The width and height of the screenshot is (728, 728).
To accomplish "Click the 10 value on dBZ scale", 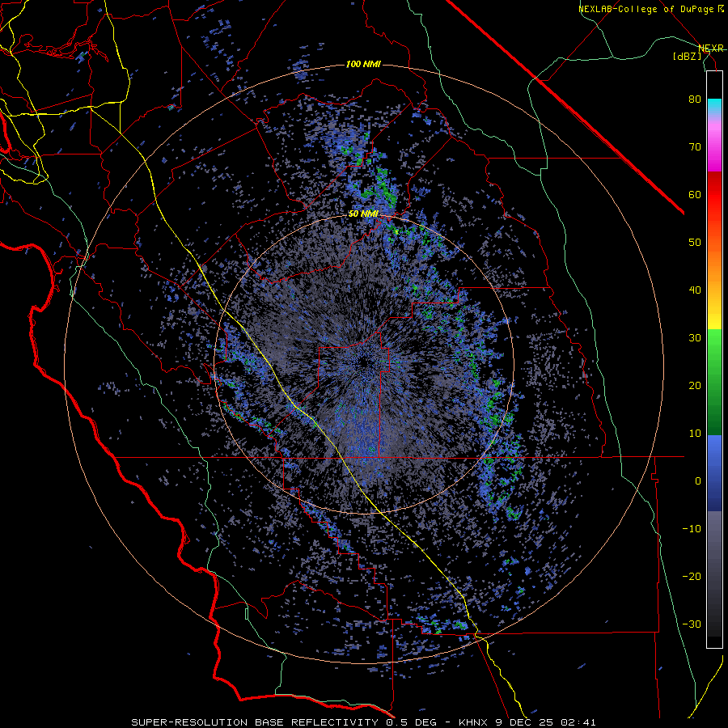I will pos(695,434).
